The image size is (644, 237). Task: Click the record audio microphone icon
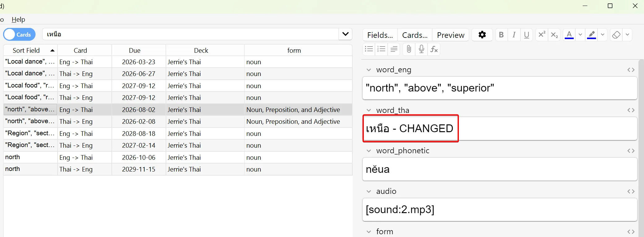coord(421,49)
